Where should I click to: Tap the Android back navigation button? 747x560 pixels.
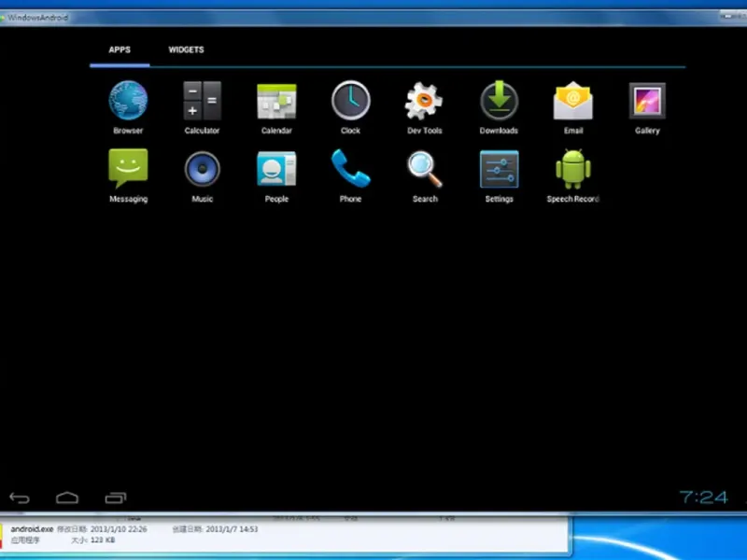click(x=20, y=498)
